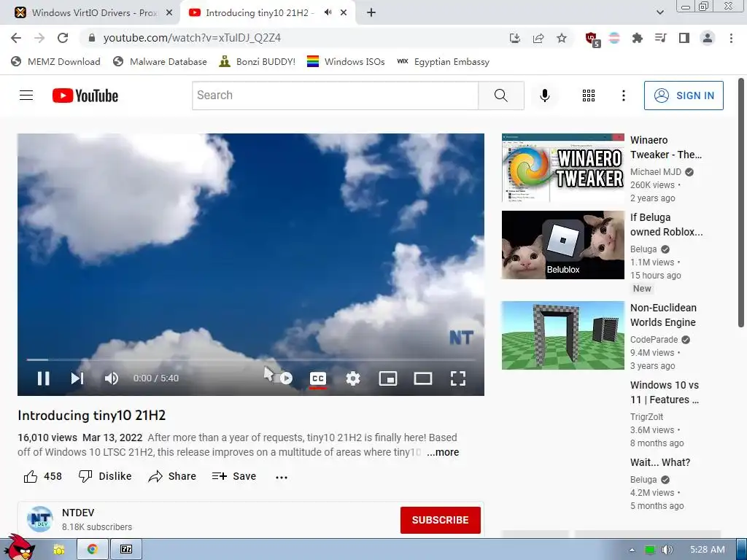Open the CodeParade channel name
The image size is (747, 560).
pos(654,340)
